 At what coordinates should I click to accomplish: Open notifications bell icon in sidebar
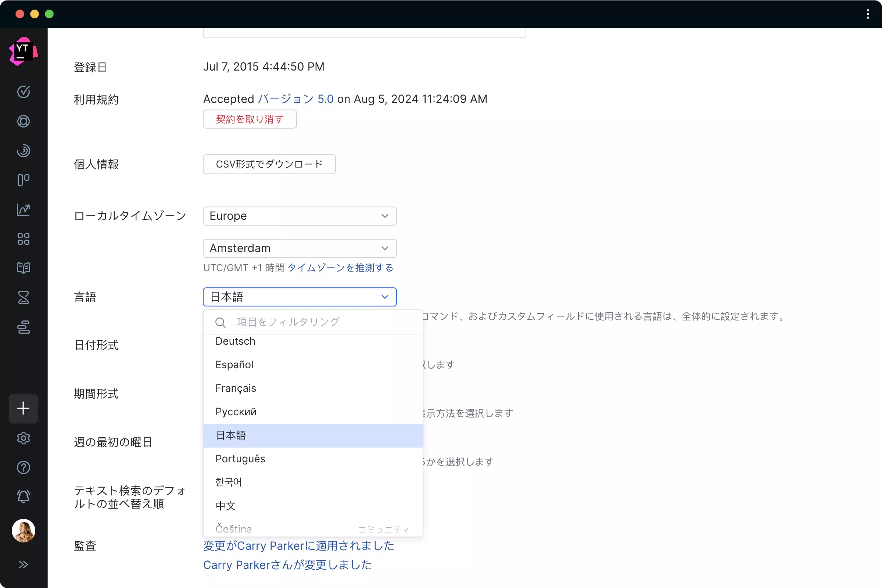click(x=23, y=497)
